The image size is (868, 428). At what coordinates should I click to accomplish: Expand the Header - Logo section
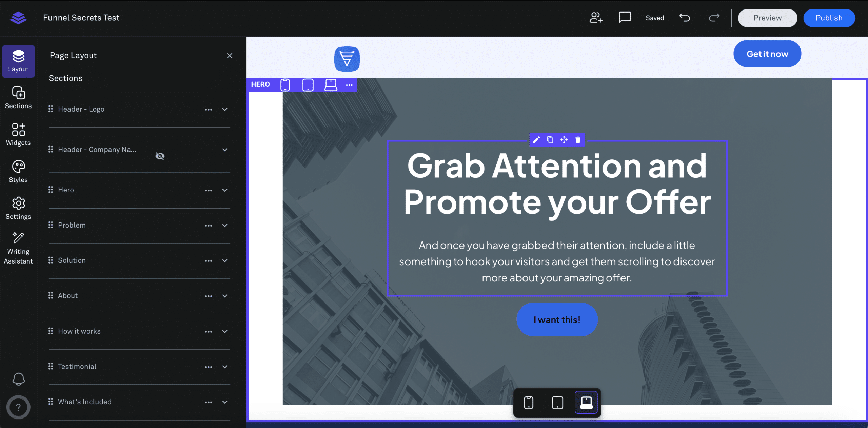(x=225, y=109)
